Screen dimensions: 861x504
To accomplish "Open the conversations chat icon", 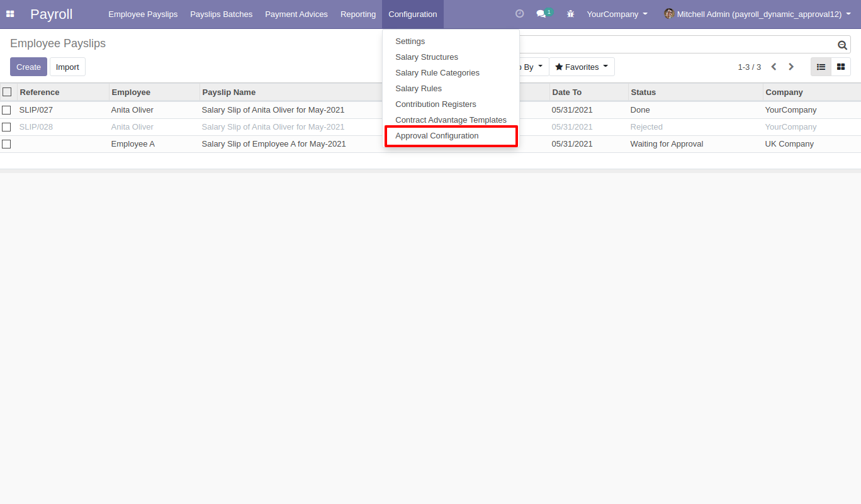I will click(541, 14).
